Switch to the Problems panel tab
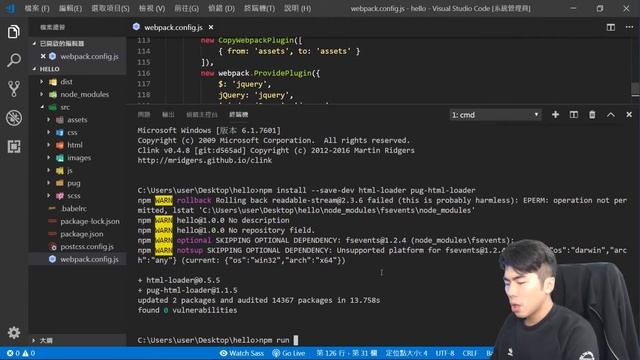640x360 pixels. [x=144, y=115]
